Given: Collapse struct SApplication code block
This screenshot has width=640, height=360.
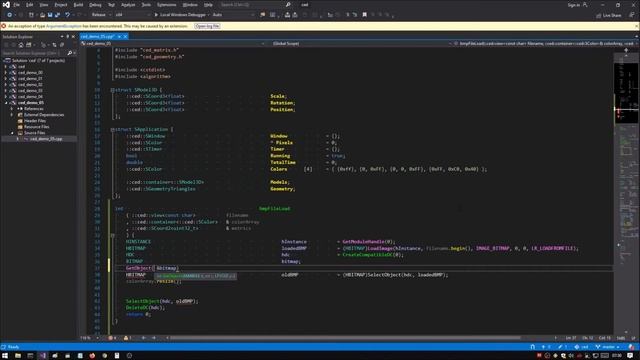Looking at the screenshot, I should tap(112, 129).
